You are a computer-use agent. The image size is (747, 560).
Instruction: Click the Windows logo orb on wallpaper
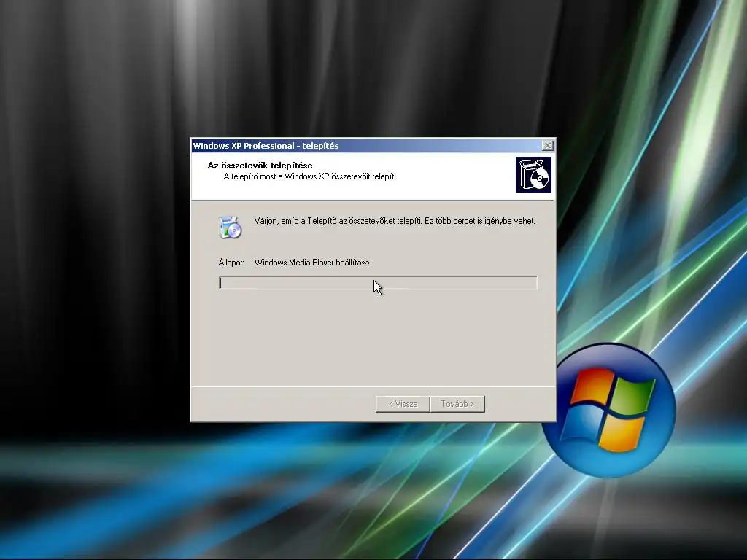(x=610, y=410)
